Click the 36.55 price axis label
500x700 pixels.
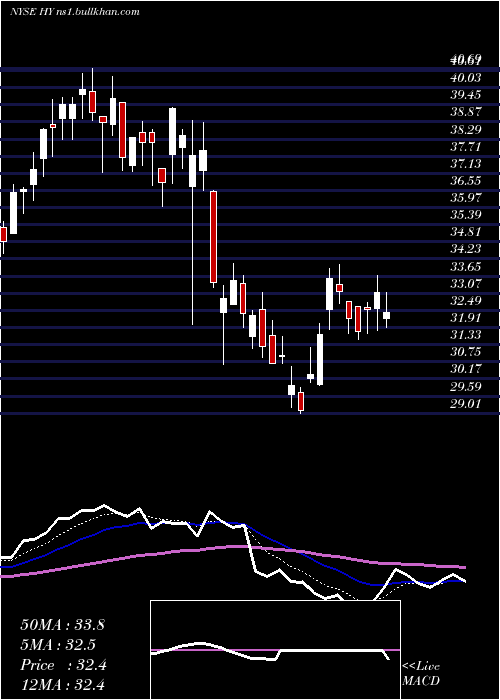point(466,181)
